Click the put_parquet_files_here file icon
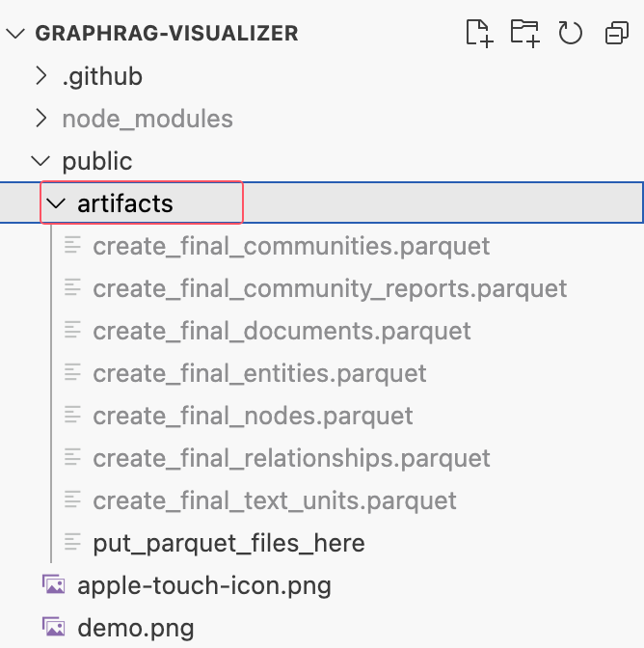 (x=72, y=543)
